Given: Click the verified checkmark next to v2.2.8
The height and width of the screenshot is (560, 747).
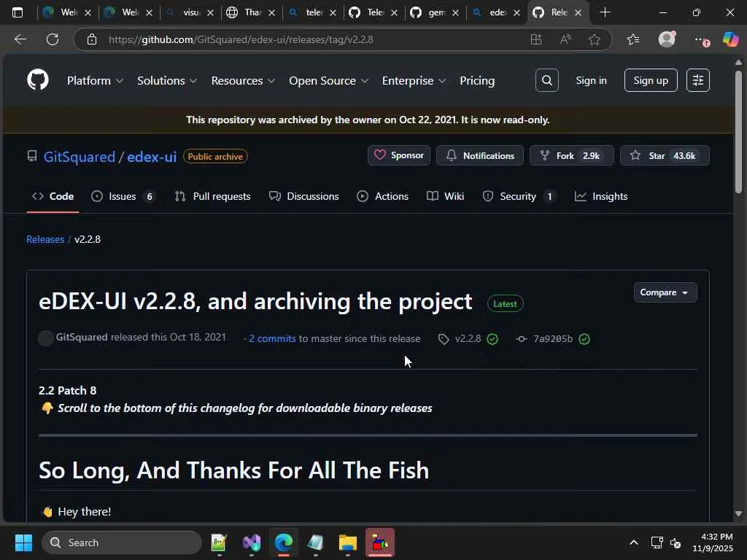Looking at the screenshot, I should (x=492, y=339).
